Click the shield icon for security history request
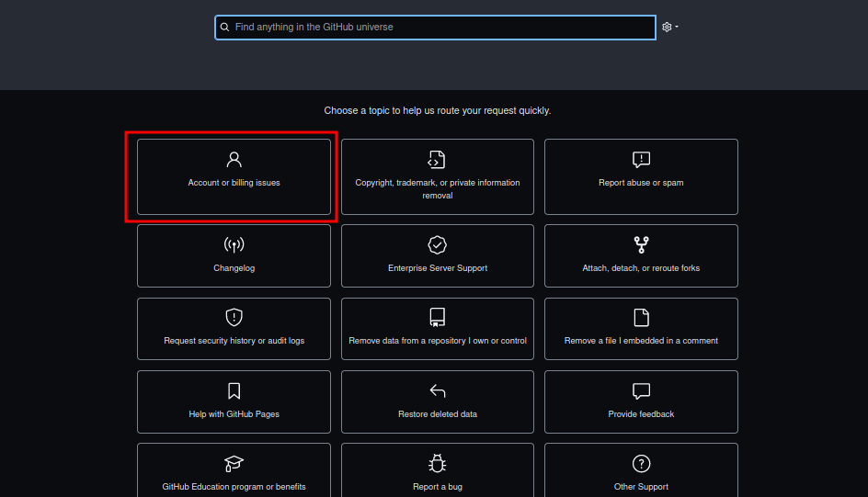The image size is (868, 497). pyautogui.click(x=234, y=317)
